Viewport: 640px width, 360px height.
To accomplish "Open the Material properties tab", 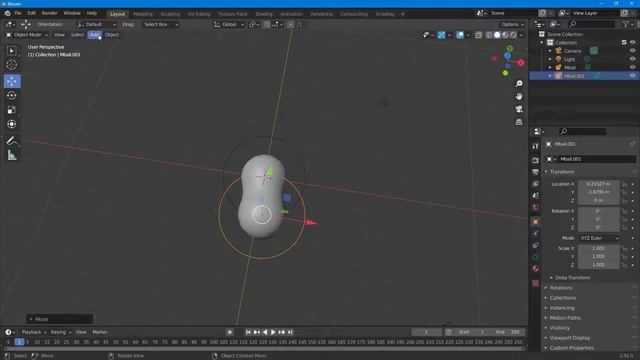I will 536,269.
